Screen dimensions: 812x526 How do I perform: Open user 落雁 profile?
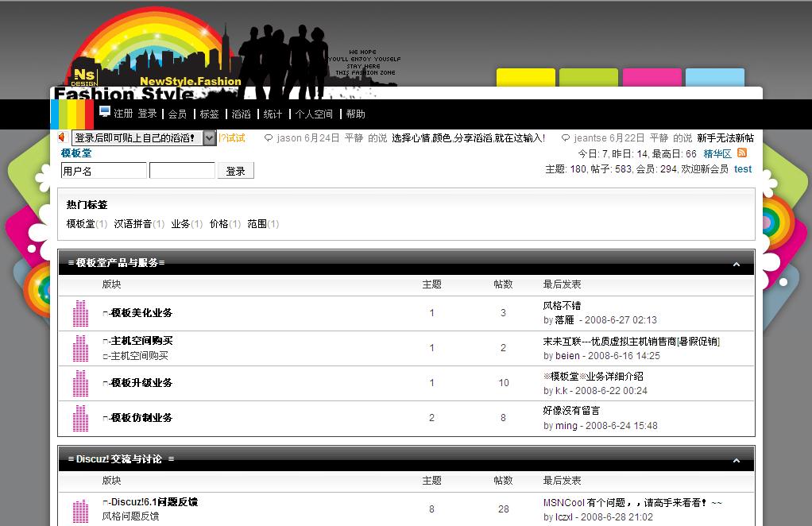pos(564,320)
